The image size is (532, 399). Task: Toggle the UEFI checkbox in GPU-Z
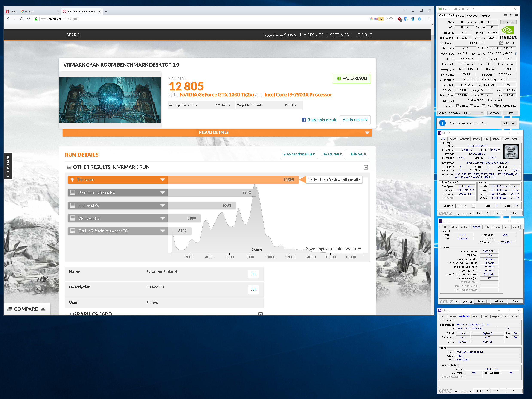[508, 43]
